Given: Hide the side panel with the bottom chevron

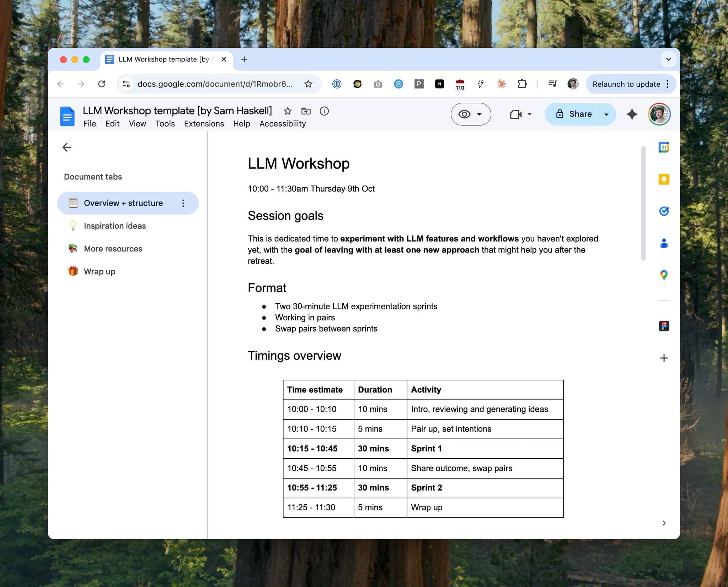Looking at the screenshot, I should pyautogui.click(x=664, y=523).
